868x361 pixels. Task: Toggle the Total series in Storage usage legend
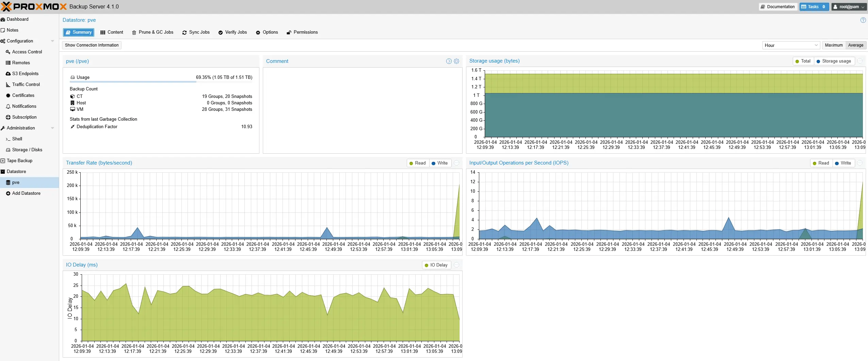[x=803, y=61]
